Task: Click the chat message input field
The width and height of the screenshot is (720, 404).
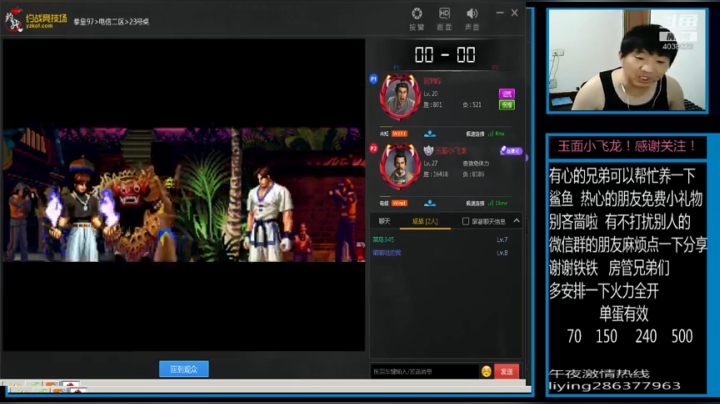Action: pyautogui.click(x=424, y=371)
